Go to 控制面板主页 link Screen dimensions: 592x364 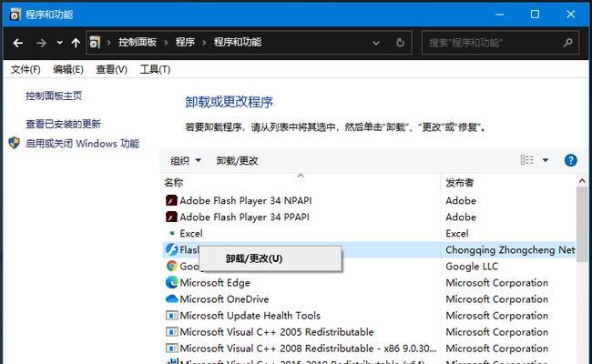pyautogui.click(x=54, y=96)
